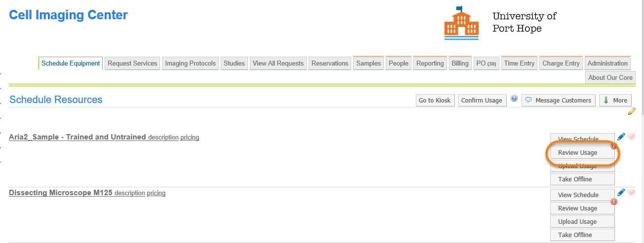The height and width of the screenshot is (243, 644).
Task: Click blue pencil icon for Dissecting Microscope M125
Action: [x=621, y=192]
